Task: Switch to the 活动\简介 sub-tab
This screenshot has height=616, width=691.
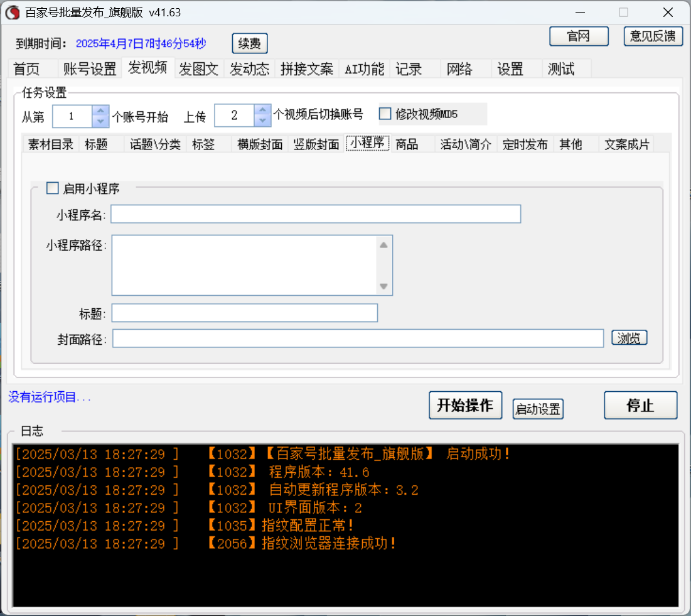Action: pos(466,144)
